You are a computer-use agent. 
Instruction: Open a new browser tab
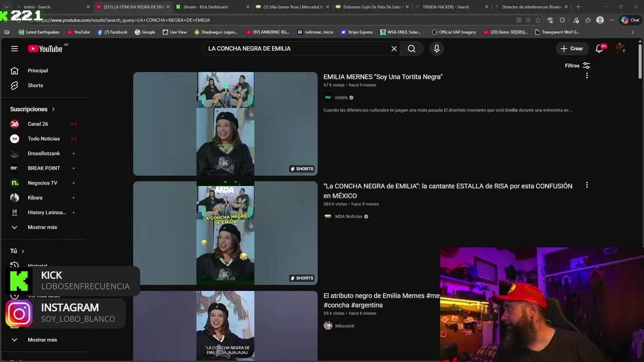click(578, 7)
